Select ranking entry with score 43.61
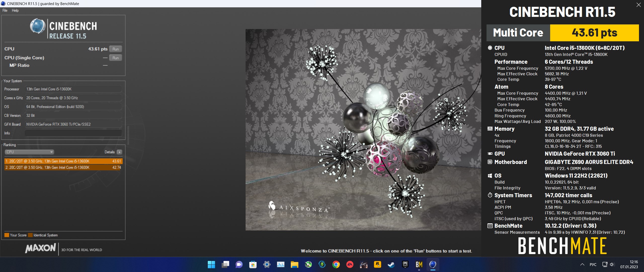This screenshot has width=644, height=272. [x=63, y=161]
